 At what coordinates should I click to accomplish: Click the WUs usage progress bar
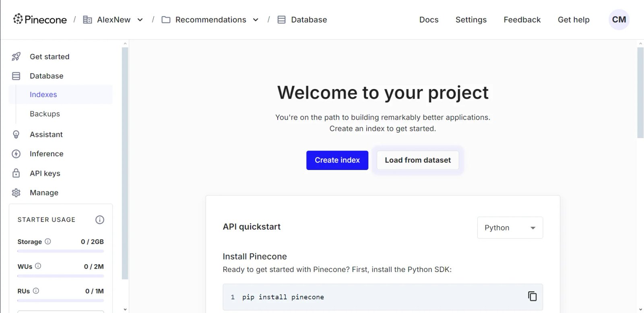61,276
